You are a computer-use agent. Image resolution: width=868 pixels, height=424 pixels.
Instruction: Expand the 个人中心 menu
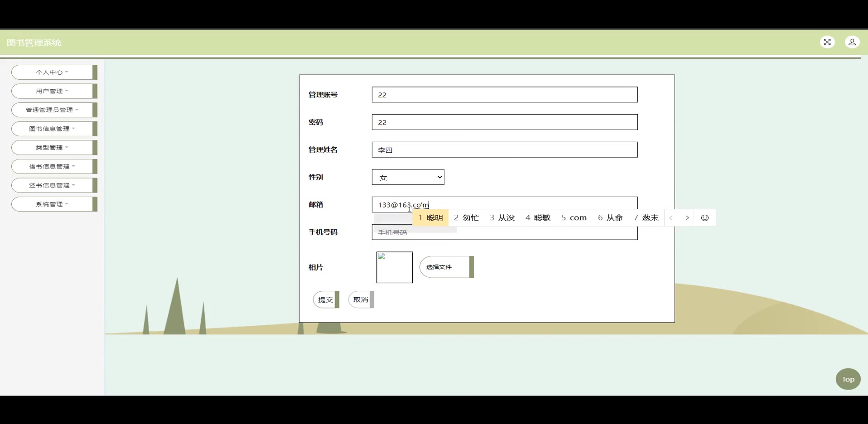tap(54, 72)
